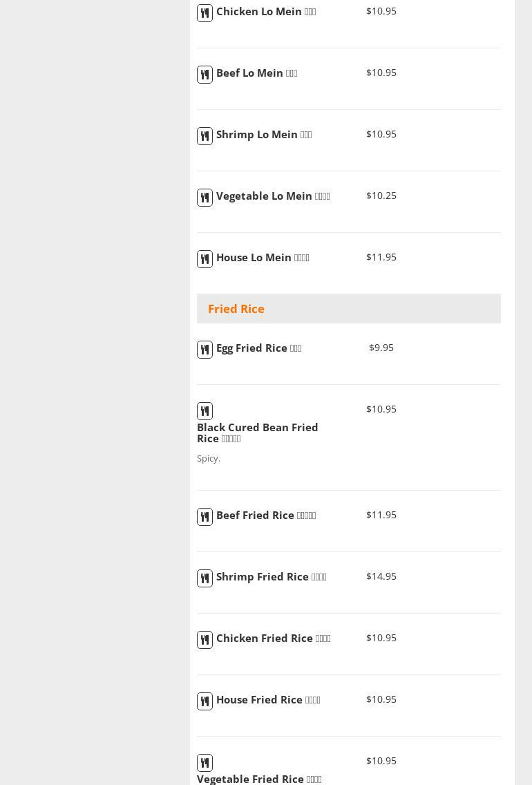Click the Fried Rice section header
This screenshot has width=532, height=785.
click(x=236, y=309)
